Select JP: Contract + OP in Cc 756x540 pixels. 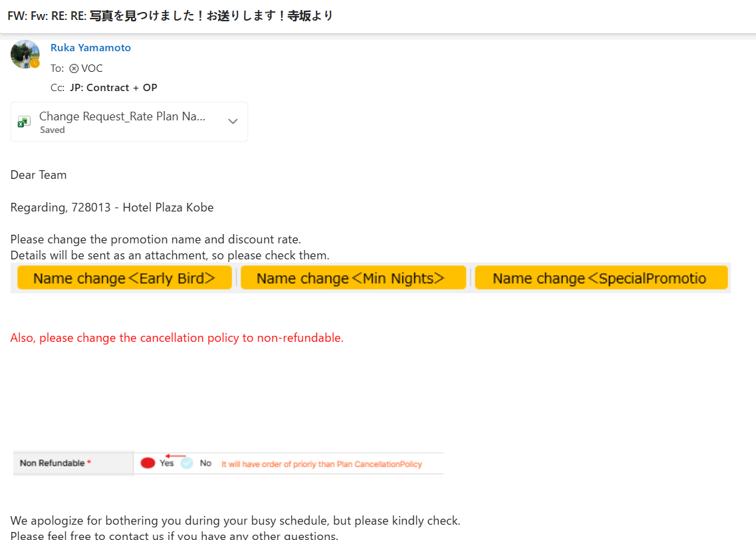pyautogui.click(x=113, y=88)
